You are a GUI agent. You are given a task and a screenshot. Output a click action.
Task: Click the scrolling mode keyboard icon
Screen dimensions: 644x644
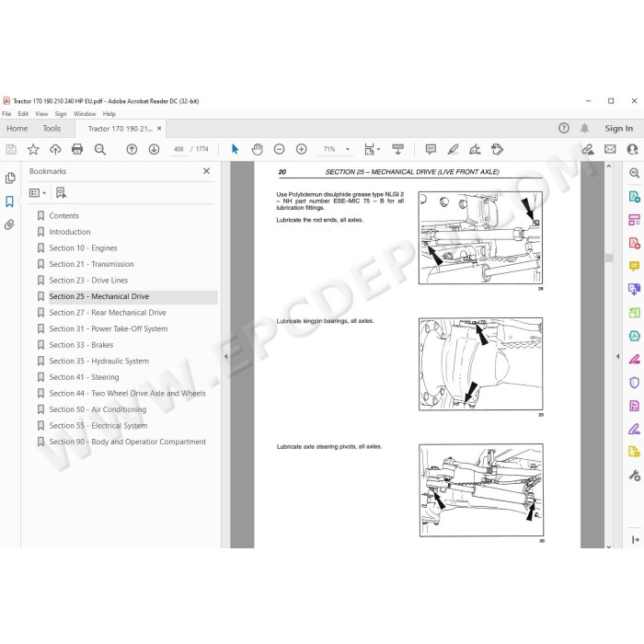[x=397, y=149]
